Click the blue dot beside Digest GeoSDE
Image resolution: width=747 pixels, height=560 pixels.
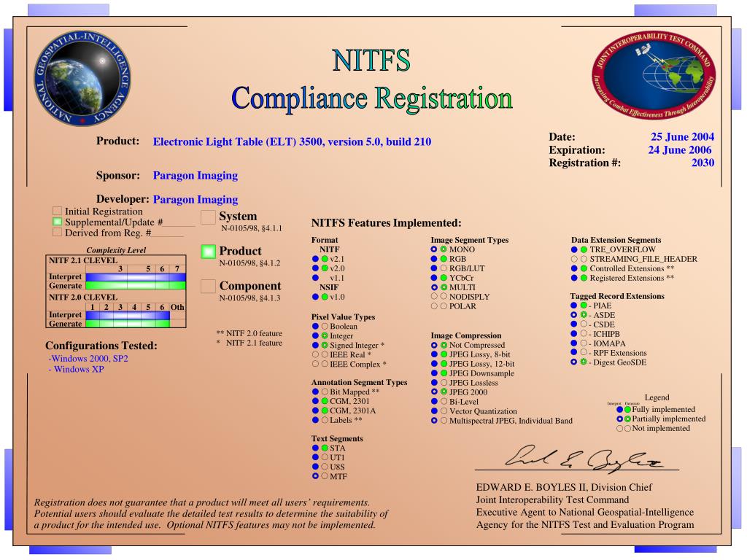(x=574, y=362)
